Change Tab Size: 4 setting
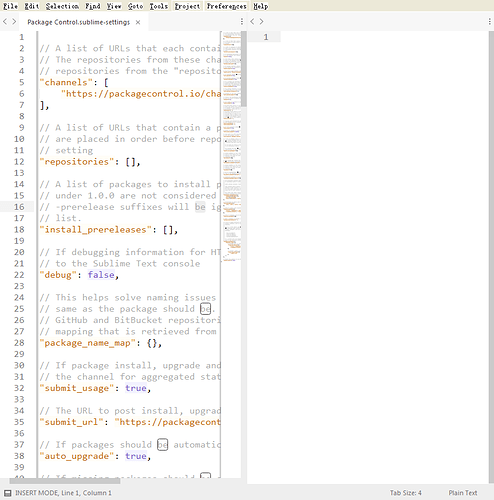This screenshot has width=494, height=500. (x=406, y=493)
